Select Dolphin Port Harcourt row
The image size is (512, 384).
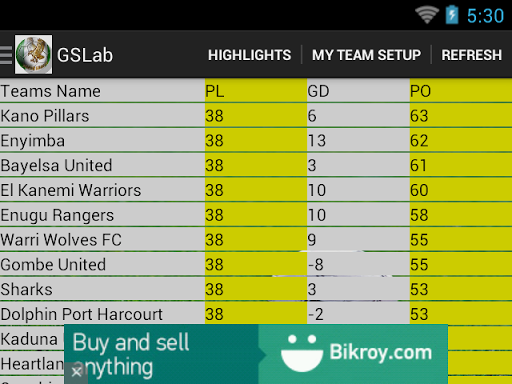(256, 314)
